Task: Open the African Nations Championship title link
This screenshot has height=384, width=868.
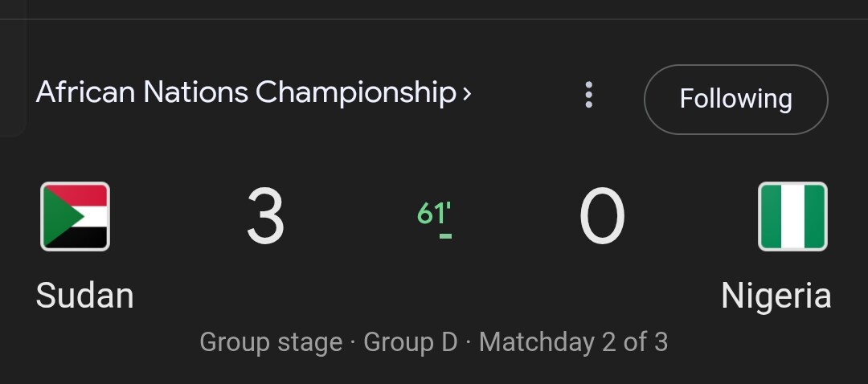Action: coord(247,92)
